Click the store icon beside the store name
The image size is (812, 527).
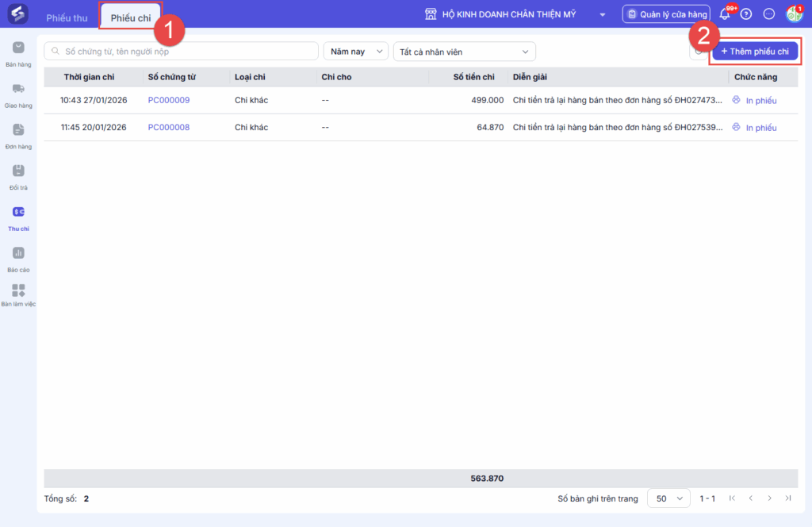click(x=431, y=14)
